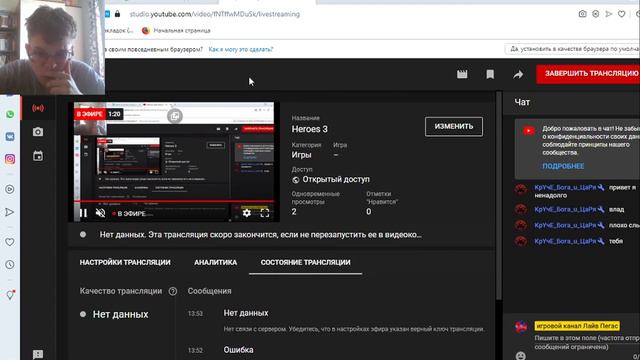
Task: Click the main panel vertical scrollbar
Action: point(498,196)
